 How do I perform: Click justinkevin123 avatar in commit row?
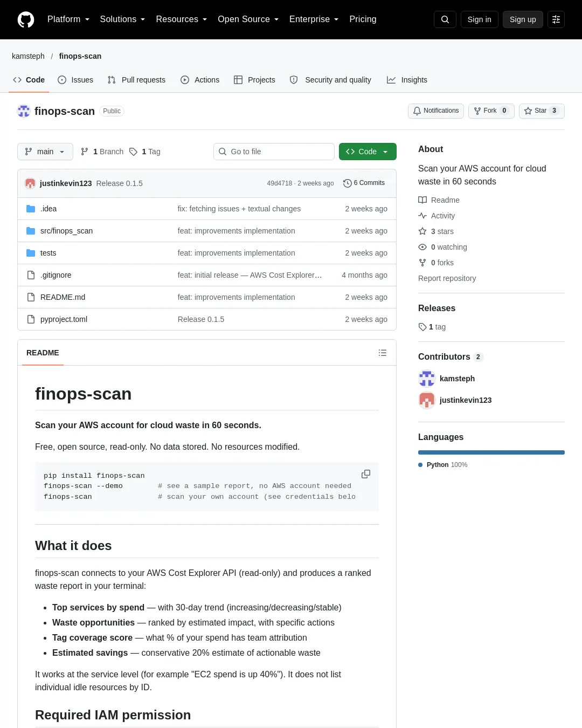[x=30, y=183]
